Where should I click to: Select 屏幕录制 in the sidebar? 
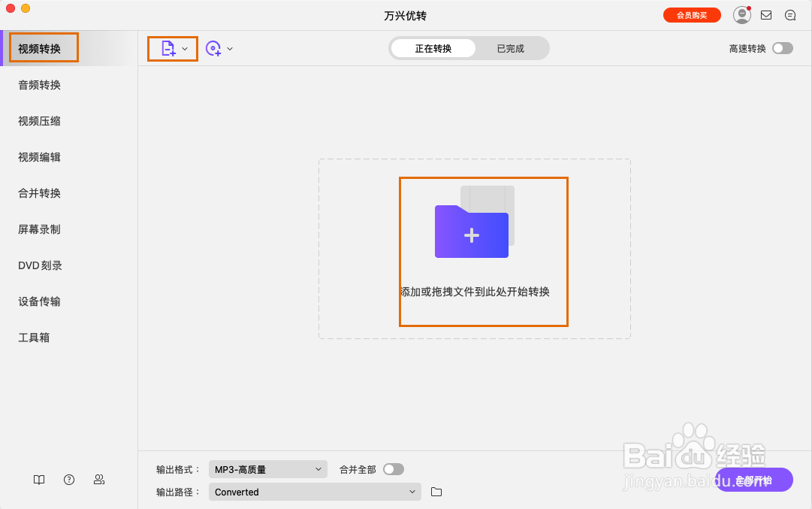click(38, 229)
